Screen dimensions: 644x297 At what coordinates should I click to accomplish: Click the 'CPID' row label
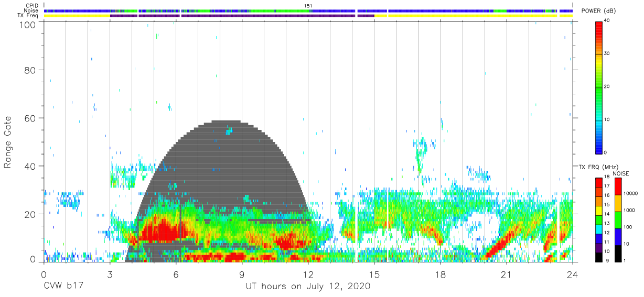tap(32, 6)
